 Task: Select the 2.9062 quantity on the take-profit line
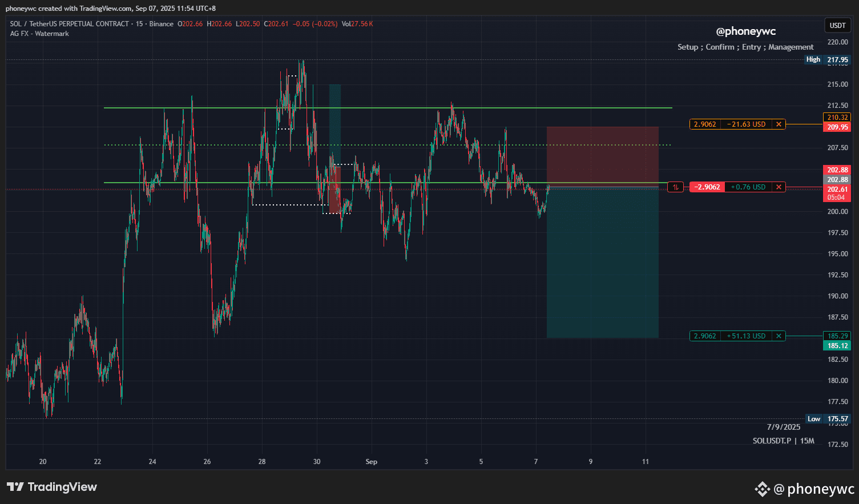click(x=705, y=336)
